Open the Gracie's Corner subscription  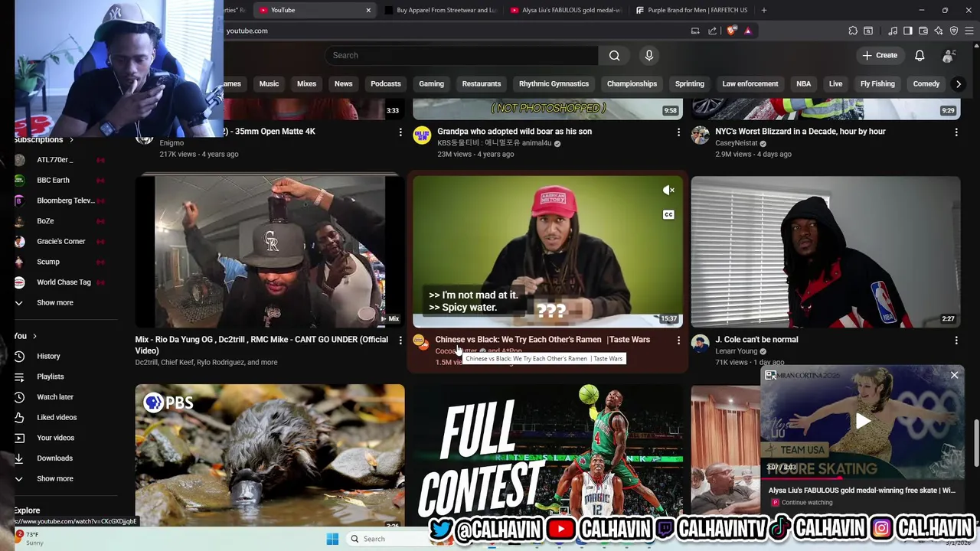pyautogui.click(x=60, y=241)
